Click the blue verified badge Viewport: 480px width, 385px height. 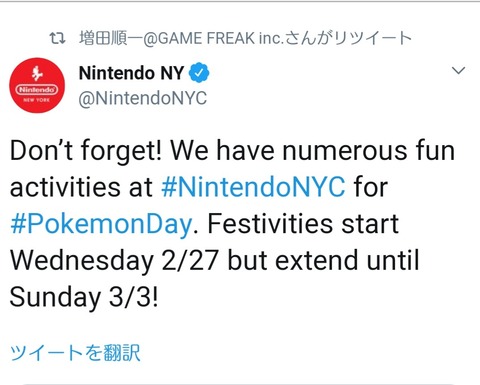coord(199,72)
